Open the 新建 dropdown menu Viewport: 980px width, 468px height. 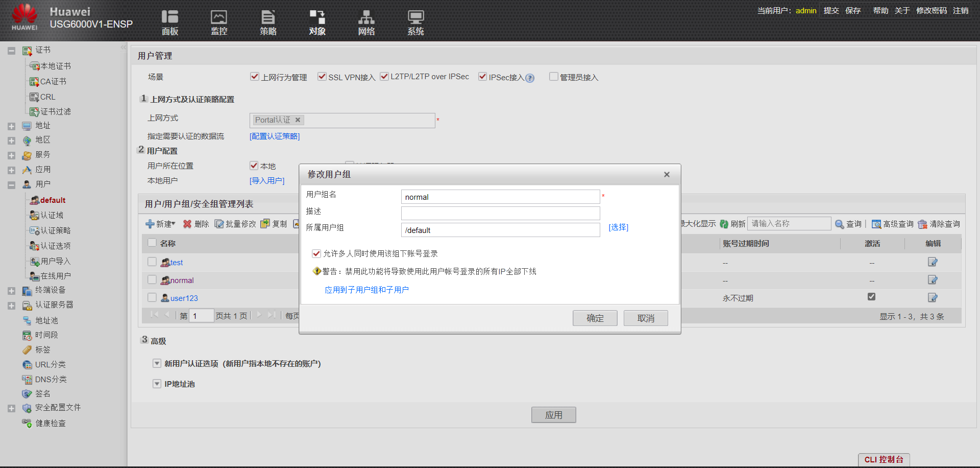pyautogui.click(x=161, y=224)
